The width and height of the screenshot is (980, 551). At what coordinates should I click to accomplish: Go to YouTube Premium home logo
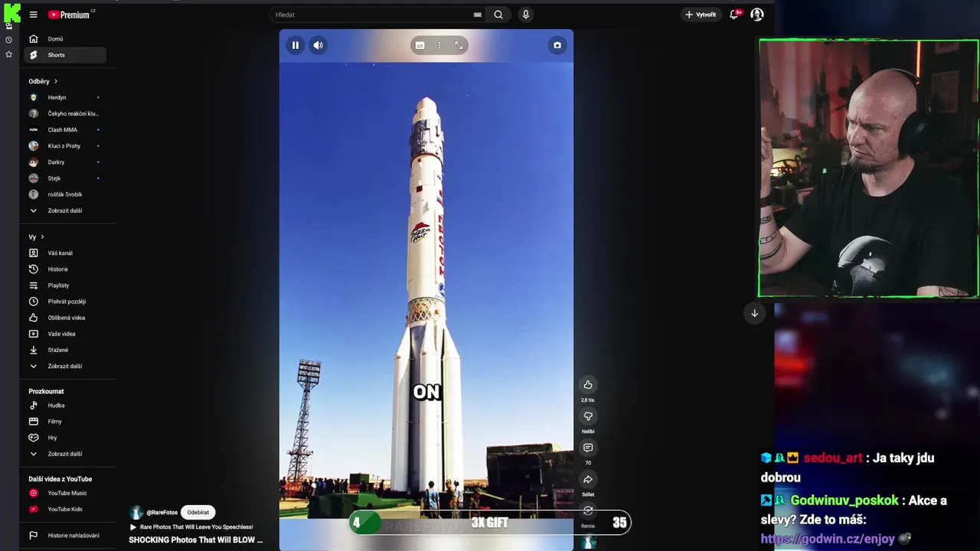69,15
